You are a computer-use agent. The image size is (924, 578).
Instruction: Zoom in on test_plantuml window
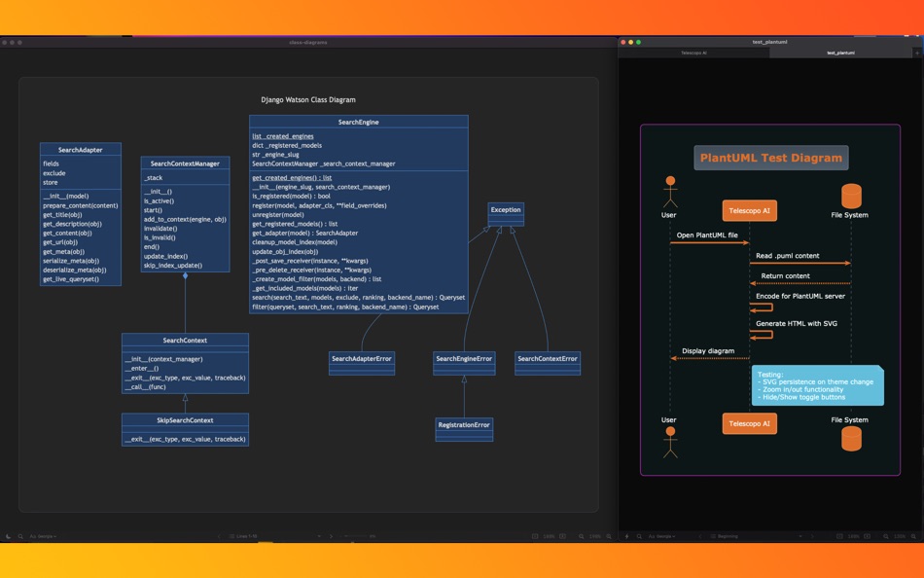(914, 537)
